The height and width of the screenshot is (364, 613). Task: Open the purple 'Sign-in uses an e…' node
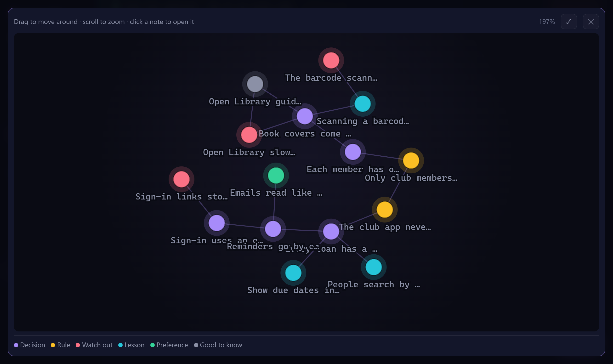pyautogui.click(x=216, y=223)
